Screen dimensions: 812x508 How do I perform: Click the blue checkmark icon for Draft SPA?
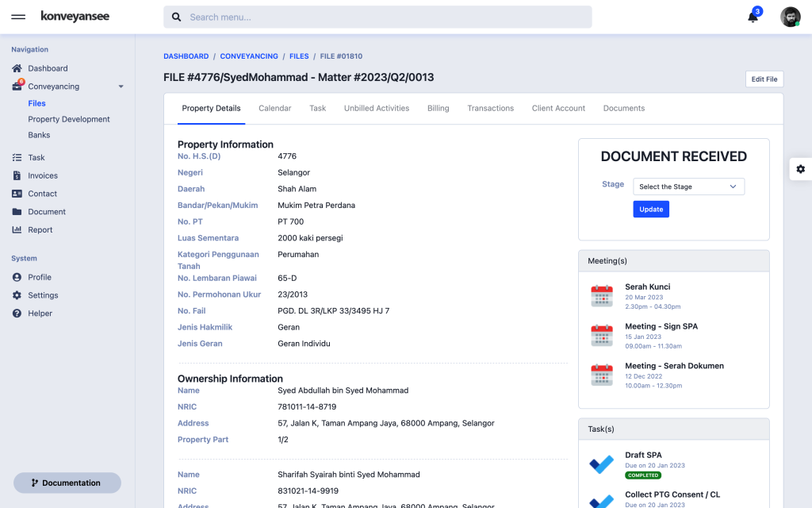click(x=601, y=464)
